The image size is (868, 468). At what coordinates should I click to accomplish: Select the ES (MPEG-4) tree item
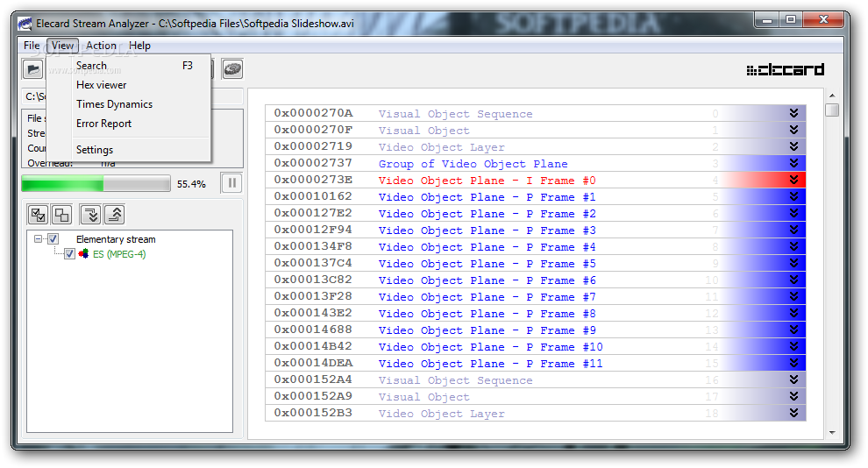click(x=119, y=254)
